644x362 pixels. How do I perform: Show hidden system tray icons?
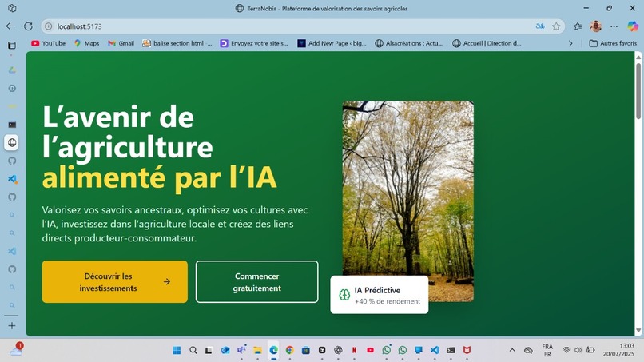(x=512, y=350)
